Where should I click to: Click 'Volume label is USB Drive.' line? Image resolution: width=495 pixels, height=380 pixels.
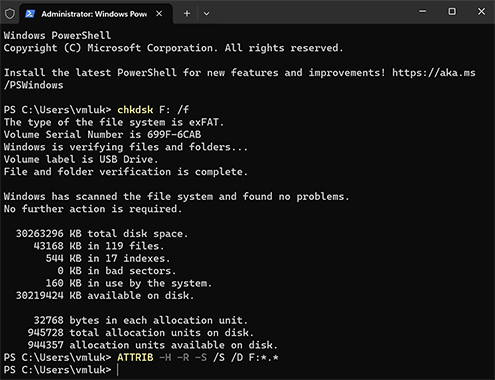click(81, 159)
